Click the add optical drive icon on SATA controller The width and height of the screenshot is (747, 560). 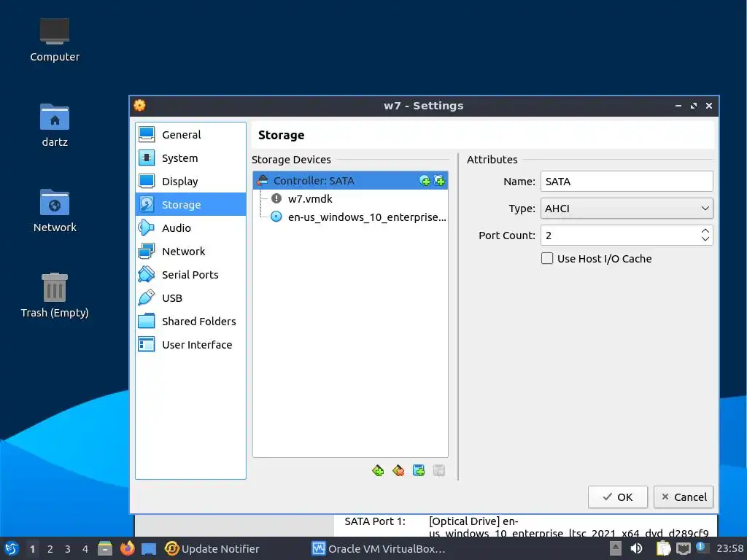tap(425, 181)
